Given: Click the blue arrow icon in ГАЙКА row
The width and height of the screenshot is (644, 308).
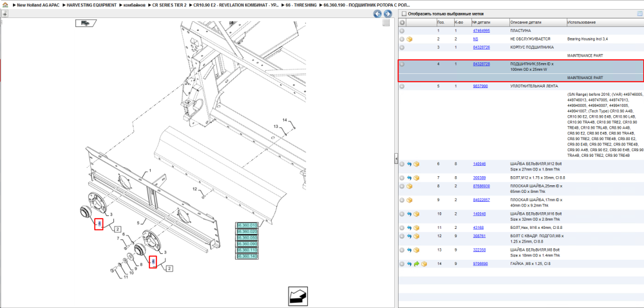Looking at the screenshot, I should (409, 264).
